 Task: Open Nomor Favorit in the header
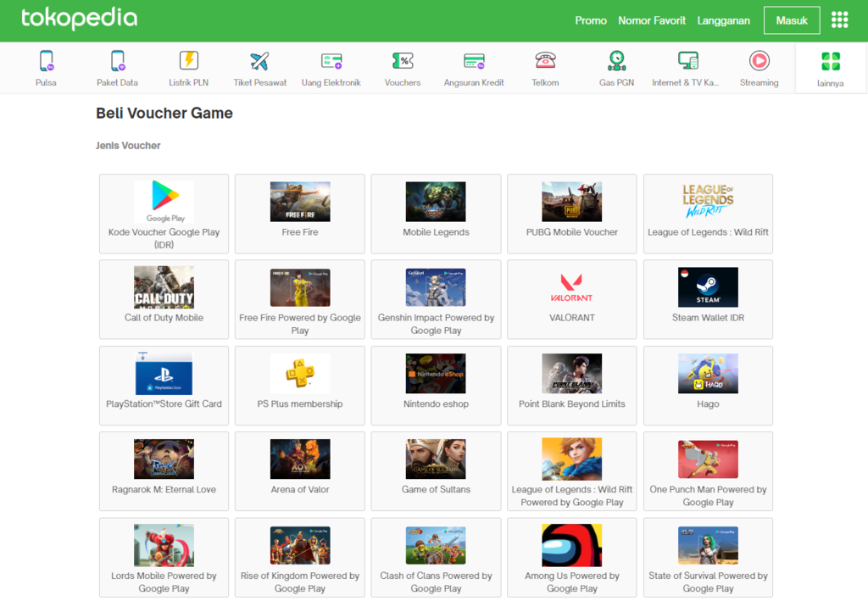click(652, 20)
